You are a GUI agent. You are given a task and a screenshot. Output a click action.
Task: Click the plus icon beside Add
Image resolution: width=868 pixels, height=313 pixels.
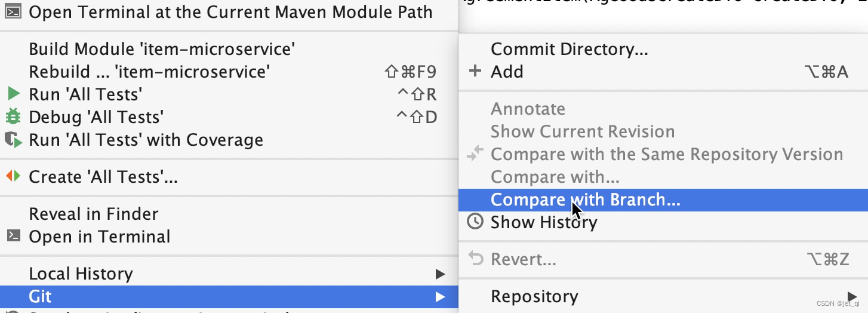pyautogui.click(x=475, y=71)
